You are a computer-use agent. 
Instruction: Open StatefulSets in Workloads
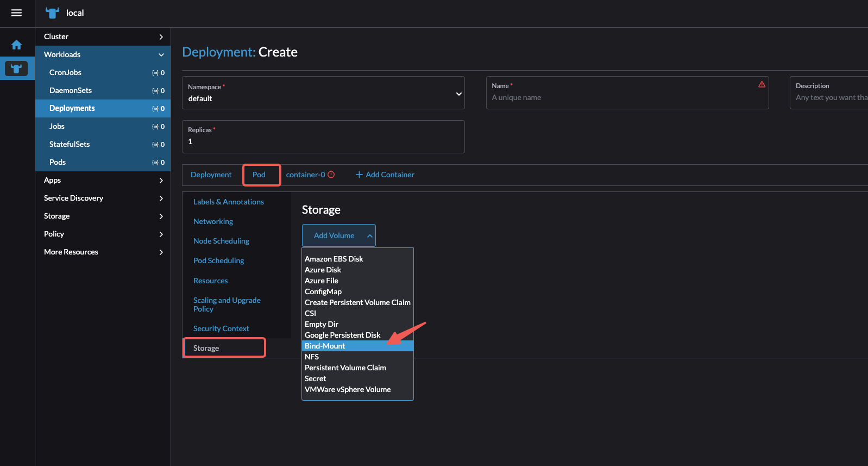tap(103, 144)
